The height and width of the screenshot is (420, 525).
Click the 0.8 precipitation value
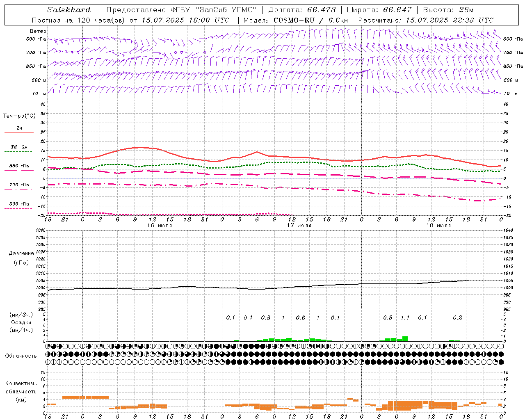[x=266, y=318]
